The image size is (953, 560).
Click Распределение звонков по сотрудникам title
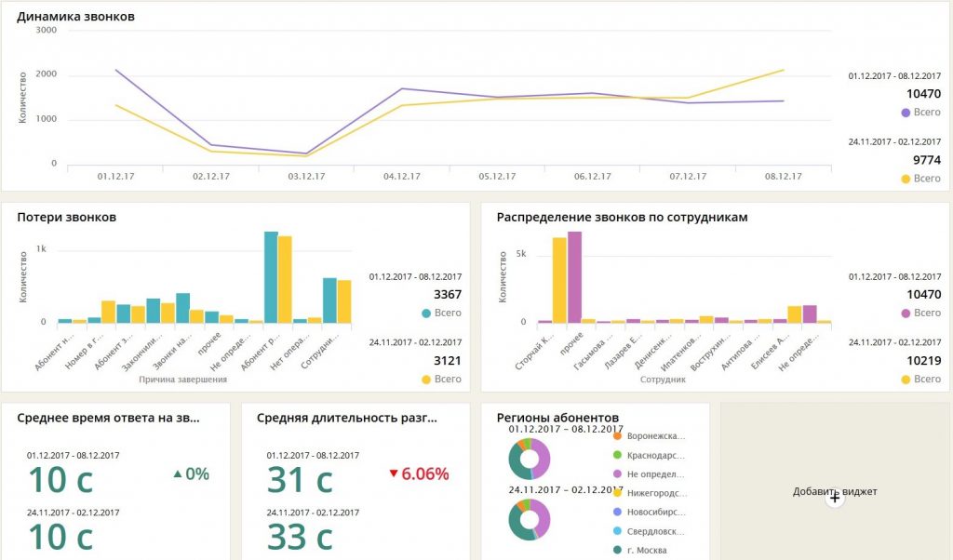622,218
